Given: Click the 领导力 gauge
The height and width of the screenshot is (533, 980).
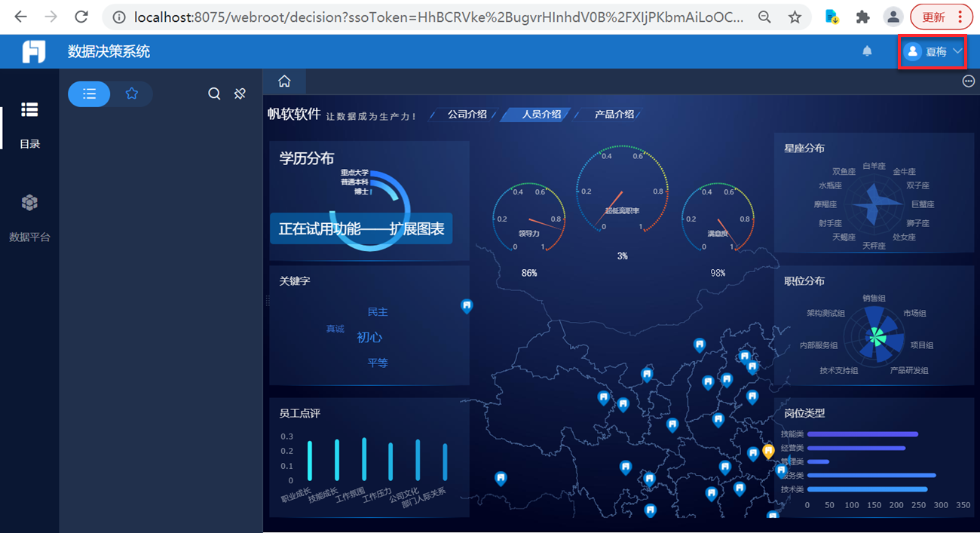Looking at the screenshot, I should (x=529, y=216).
